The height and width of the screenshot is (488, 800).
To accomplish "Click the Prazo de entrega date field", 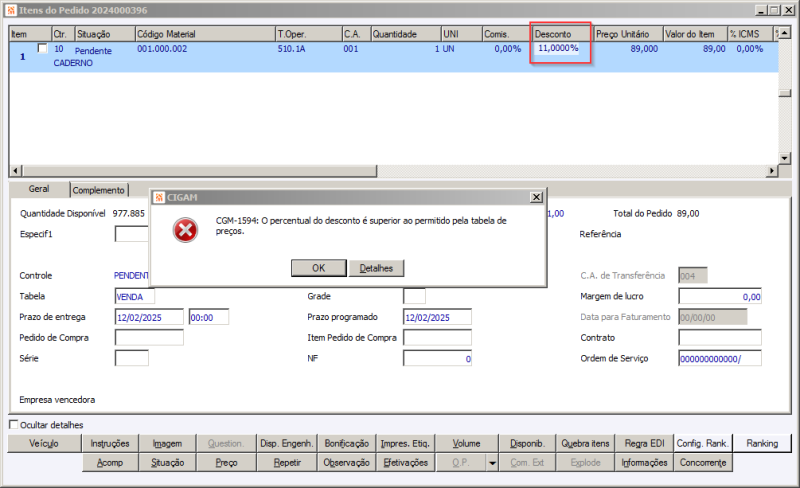I will 149,317.
